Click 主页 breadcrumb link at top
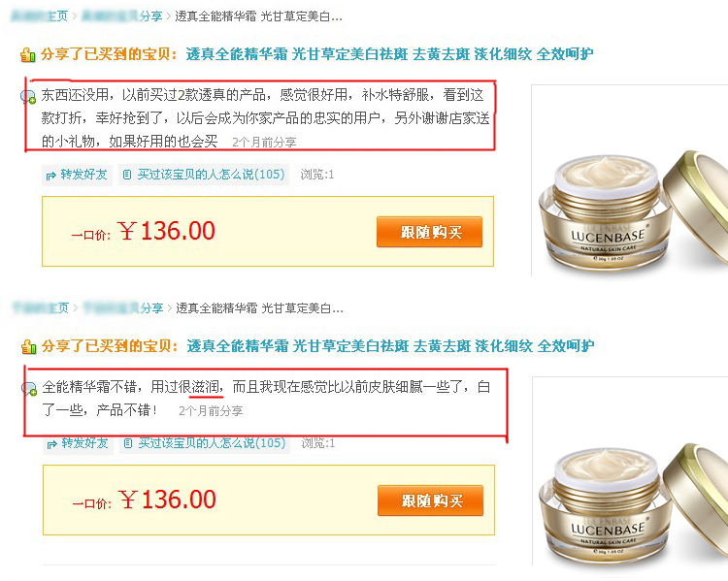This screenshot has width=728, height=581. (40, 16)
